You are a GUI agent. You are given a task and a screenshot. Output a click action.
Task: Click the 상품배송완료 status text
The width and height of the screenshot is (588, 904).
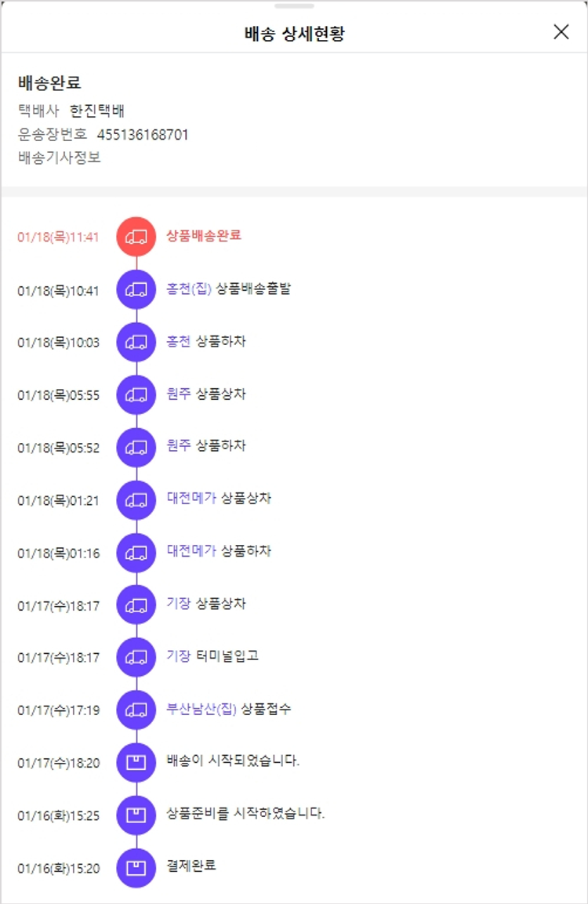pyautogui.click(x=204, y=235)
